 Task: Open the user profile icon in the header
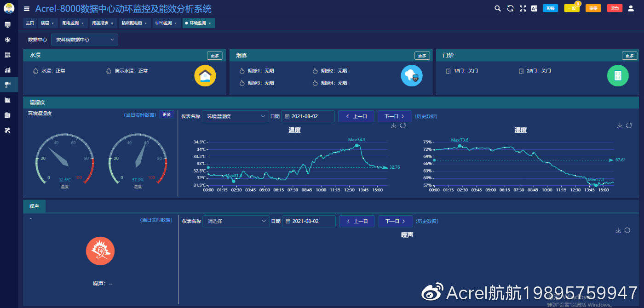(x=631, y=8)
